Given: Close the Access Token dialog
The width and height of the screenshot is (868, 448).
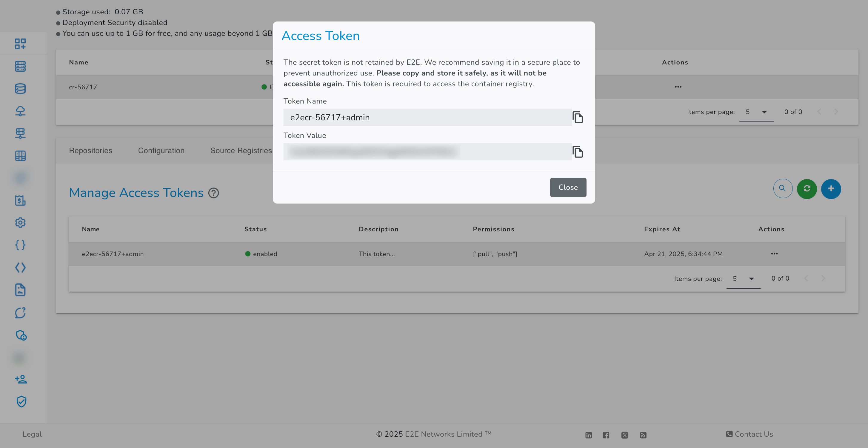Looking at the screenshot, I should point(568,187).
